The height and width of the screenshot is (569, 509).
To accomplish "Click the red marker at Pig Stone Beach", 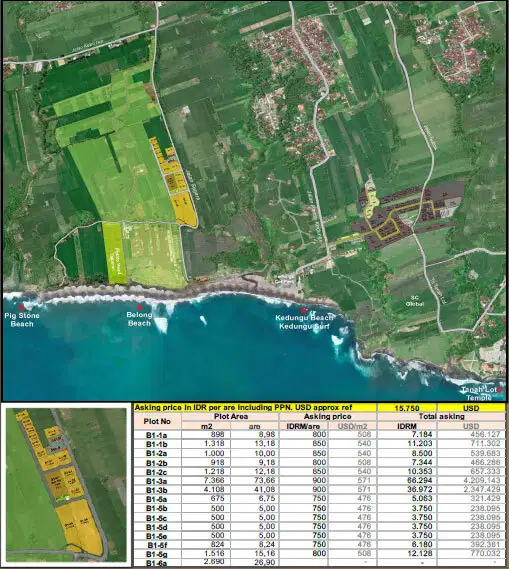I will click(21, 307).
